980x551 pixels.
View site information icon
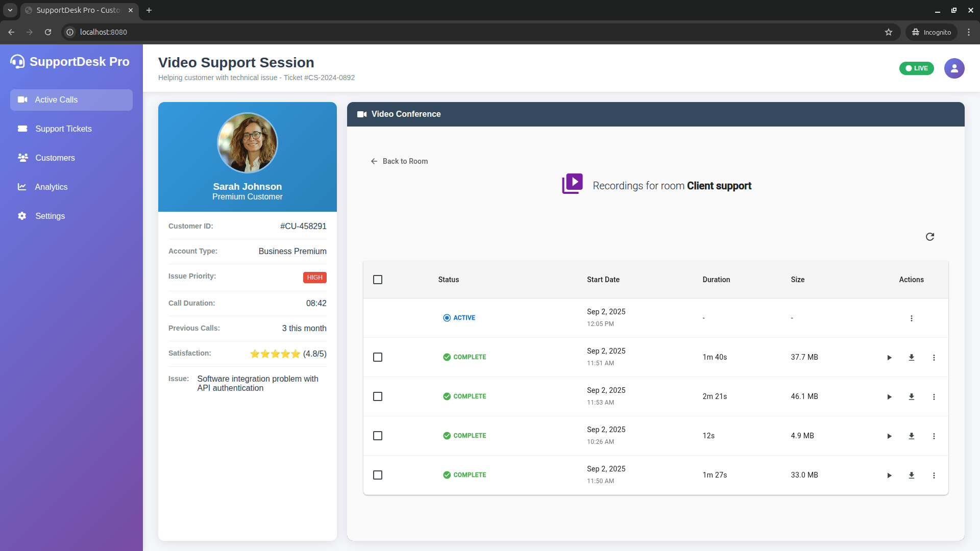coord(70,32)
